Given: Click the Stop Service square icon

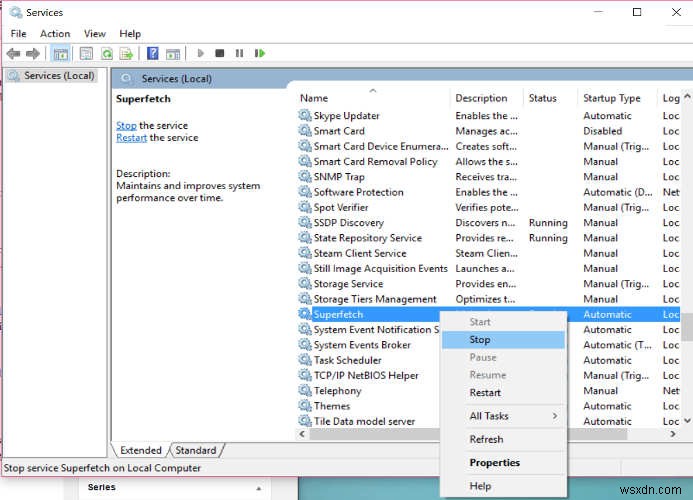Looking at the screenshot, I should pos(220,53).
